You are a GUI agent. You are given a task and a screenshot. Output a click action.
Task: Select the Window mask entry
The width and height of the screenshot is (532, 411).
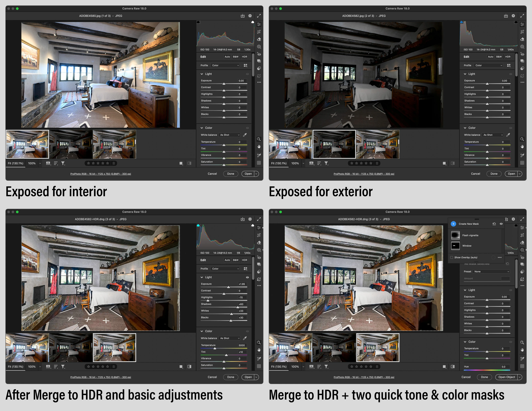(x=467, y=246)
